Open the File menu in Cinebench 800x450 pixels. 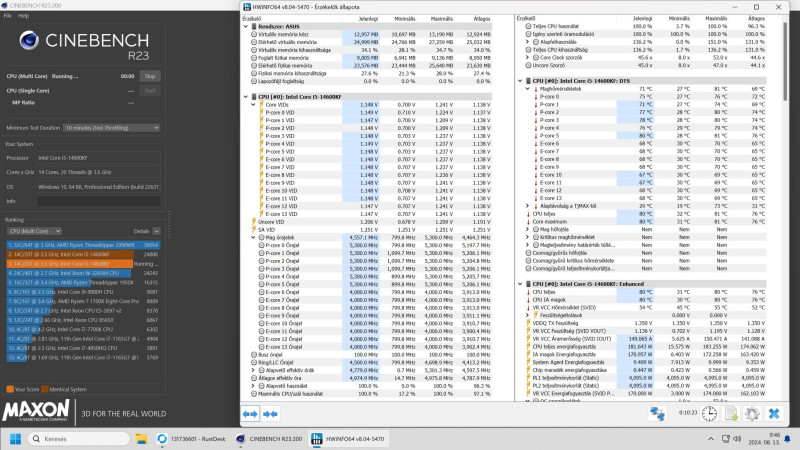point(8,16)
